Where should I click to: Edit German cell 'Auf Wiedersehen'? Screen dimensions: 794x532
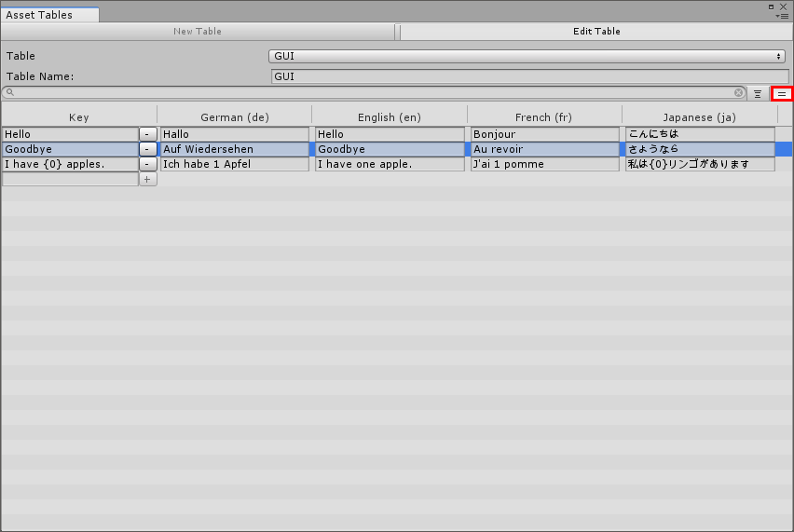coord(235,149)
